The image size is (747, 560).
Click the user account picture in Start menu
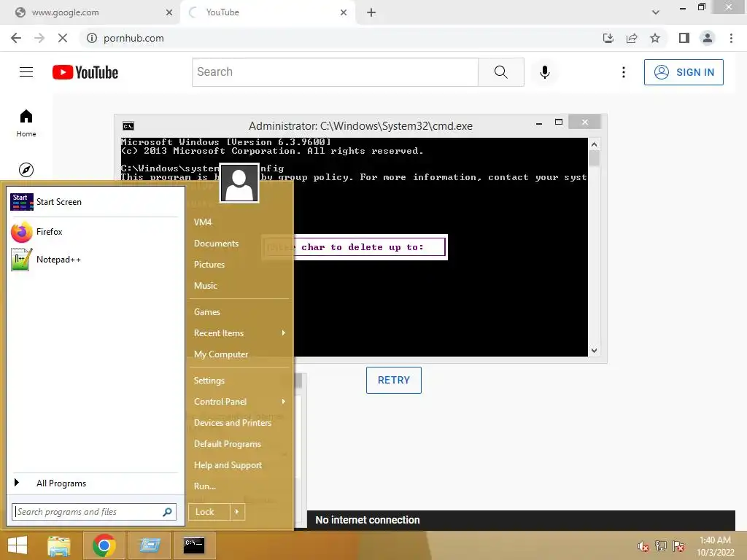pyautogui.click(x=239, y=183)
